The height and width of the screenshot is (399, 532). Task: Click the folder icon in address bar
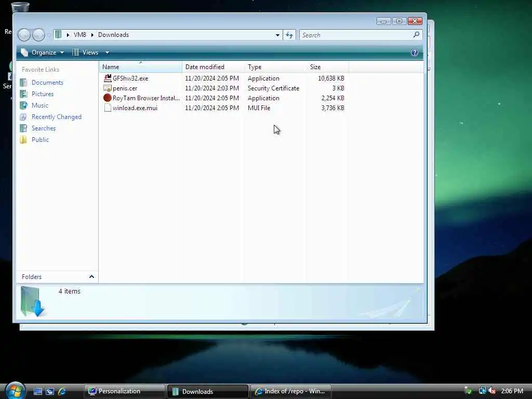(58, 35)
